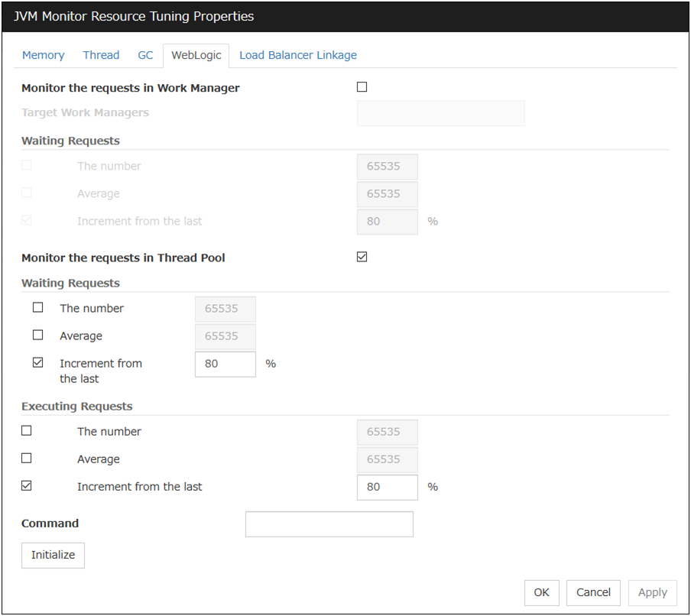Confirm with the OK button

click(541, 592)
